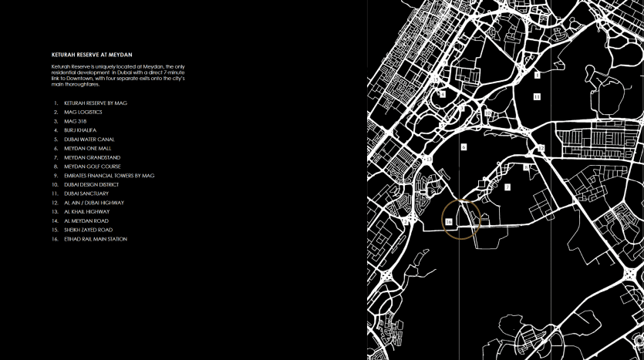The image size is (644, 360).
Task: Select legend entry 'MAG LOGISTICS'
Action: (x=83, y=112)
